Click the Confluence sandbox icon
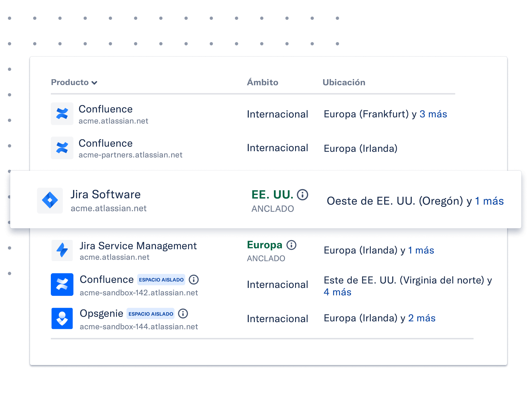 pyautogui.click(x=62, y=285)
